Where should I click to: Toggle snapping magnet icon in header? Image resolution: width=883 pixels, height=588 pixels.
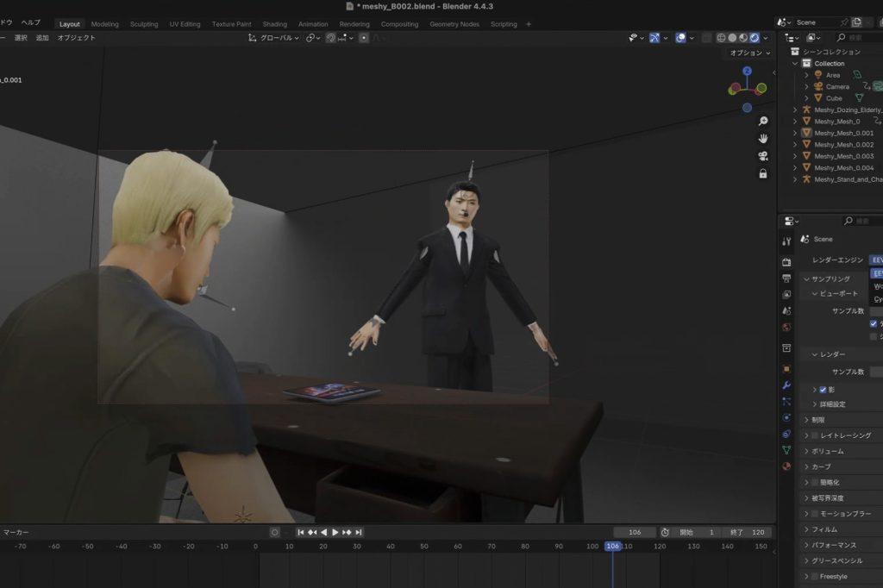click(x=330, y=38)
